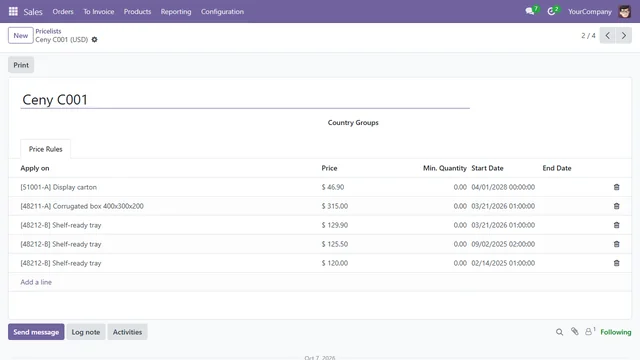Screen dimensions: 640x360
Task: Search chatter messages magnifier icon
Action: pos(559,332)
